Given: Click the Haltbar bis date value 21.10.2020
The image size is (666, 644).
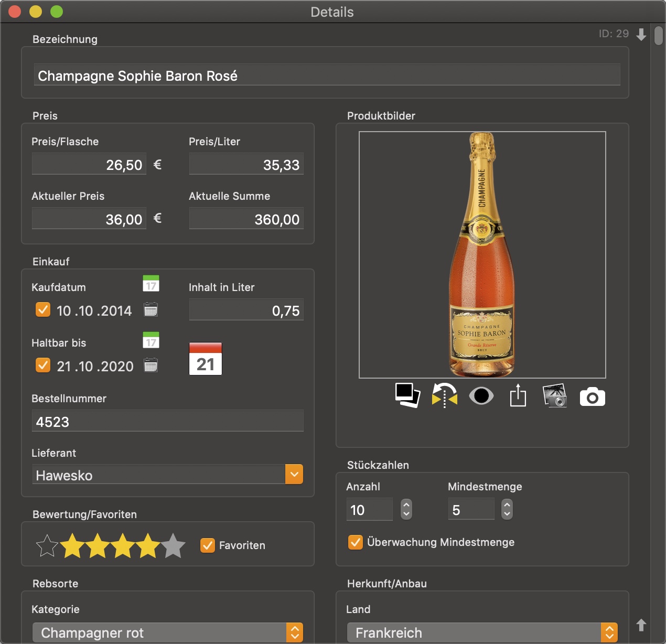Looking at the screenshot, I should click(x=95, y=367).
